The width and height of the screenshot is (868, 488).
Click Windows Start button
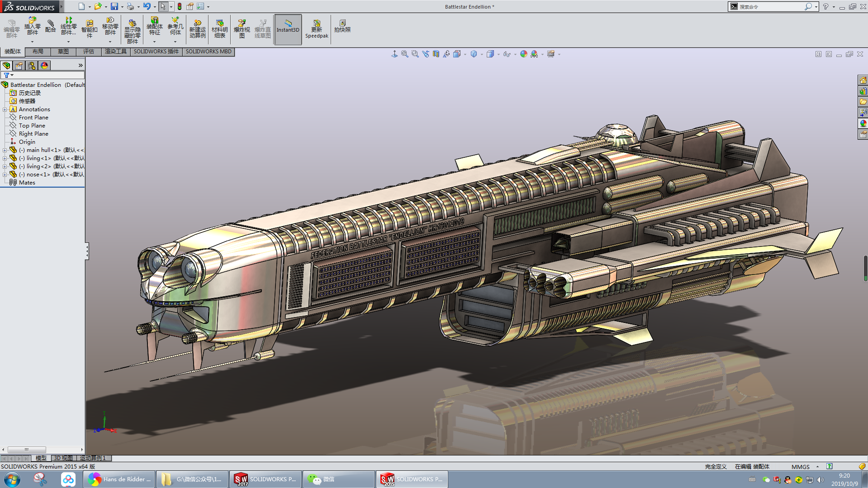click(x=12, y=479)
